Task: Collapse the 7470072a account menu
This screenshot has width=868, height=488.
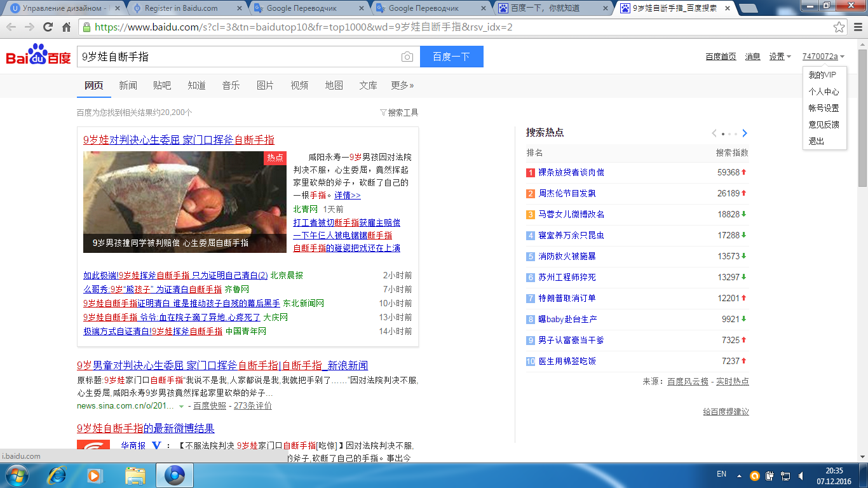Action: coord(824,57)
